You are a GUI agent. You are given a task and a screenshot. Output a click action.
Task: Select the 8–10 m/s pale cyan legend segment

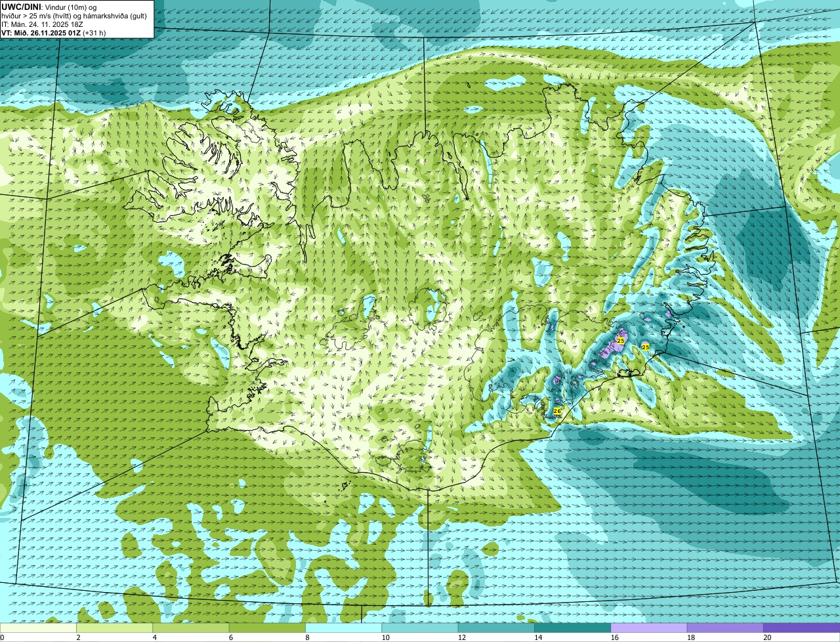pyautogui.click(x=344, y=628)
